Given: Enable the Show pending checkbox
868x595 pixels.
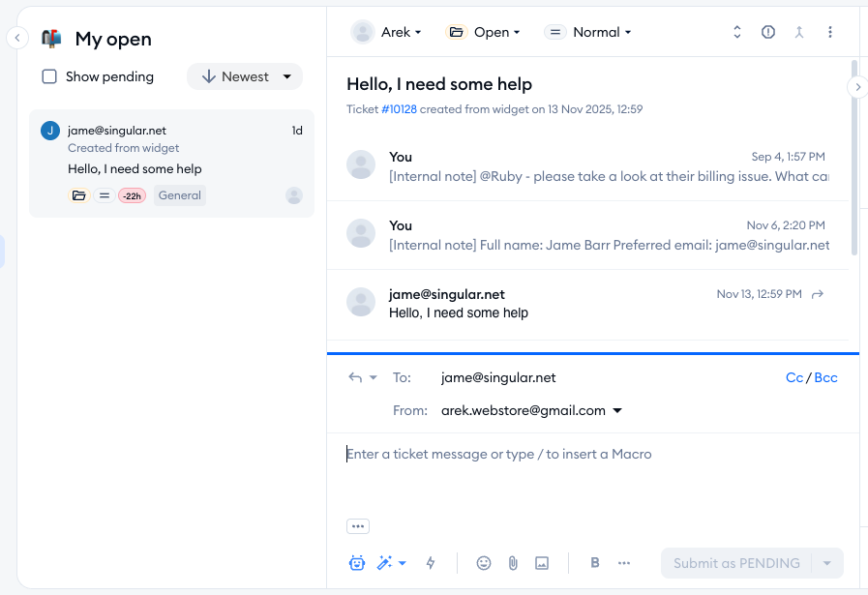Looking at the screenshot, I should 49,76.
